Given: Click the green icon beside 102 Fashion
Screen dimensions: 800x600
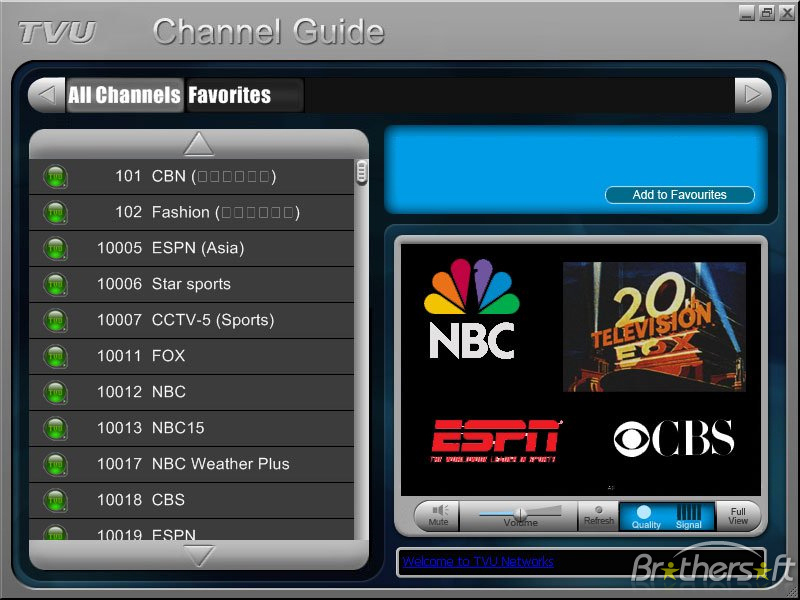Looking at the screenshot, I should click(56, 213).
